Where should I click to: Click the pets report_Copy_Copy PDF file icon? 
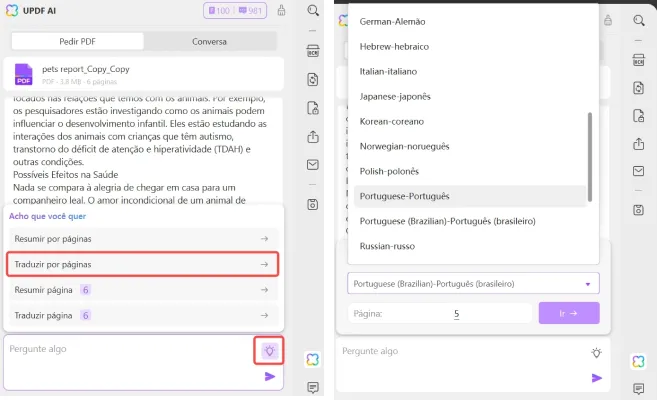point(23,74)
